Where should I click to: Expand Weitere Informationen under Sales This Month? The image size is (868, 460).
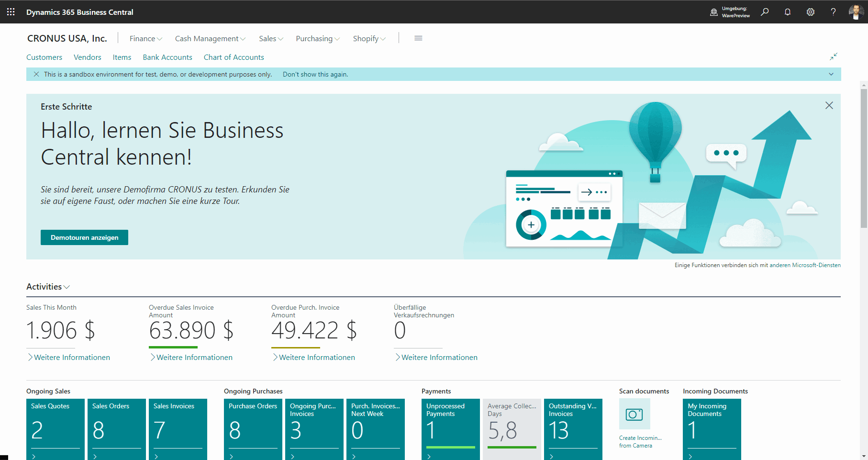(x=68, y=357)
